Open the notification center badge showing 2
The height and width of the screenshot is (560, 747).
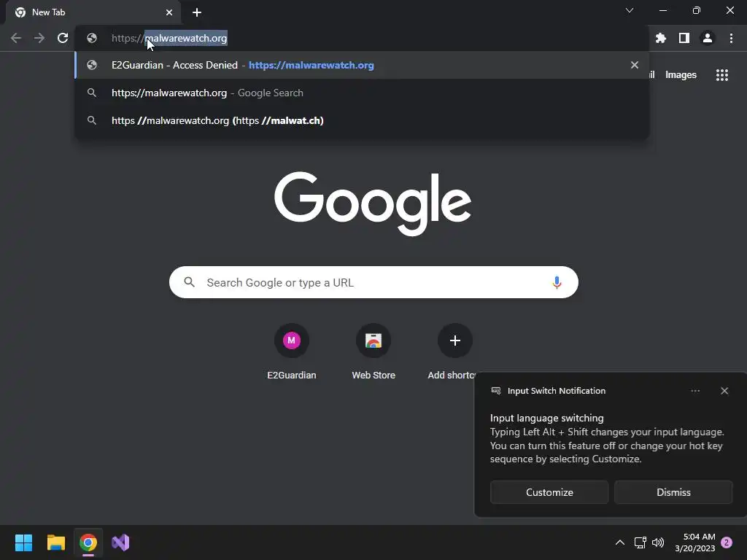[x=727, y=542]
